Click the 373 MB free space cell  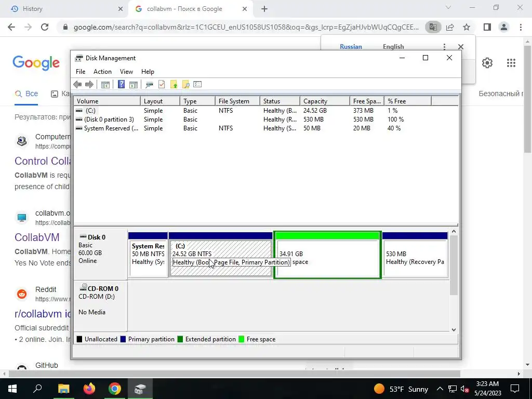click(363, 111)
